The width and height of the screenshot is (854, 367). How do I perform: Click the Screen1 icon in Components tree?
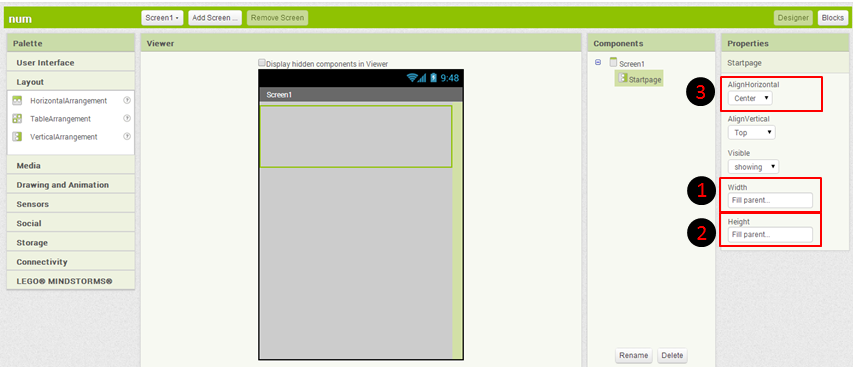[613, 62]
